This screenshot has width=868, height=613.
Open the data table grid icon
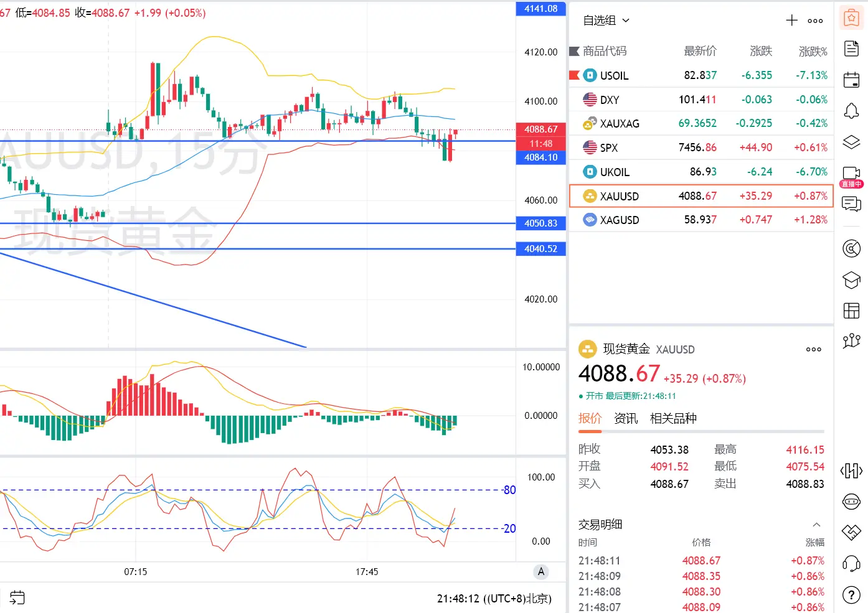(851, 311)
